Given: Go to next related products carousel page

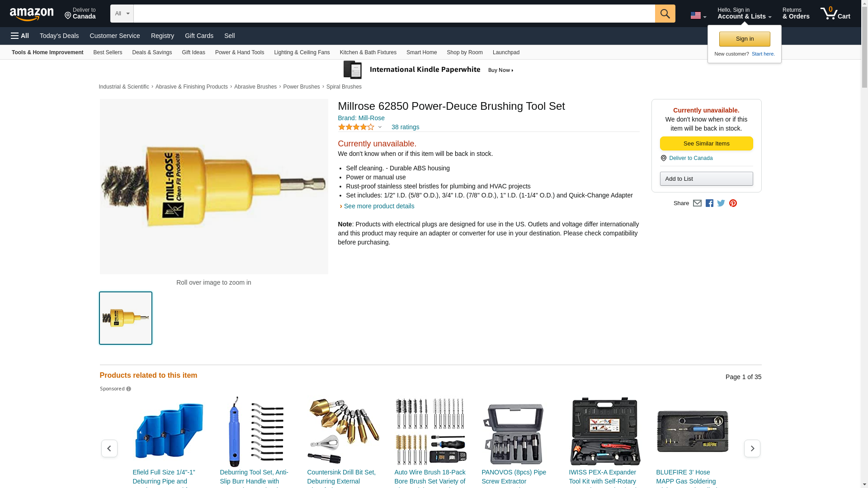Looking at the screenshot, I should point(752,448).
